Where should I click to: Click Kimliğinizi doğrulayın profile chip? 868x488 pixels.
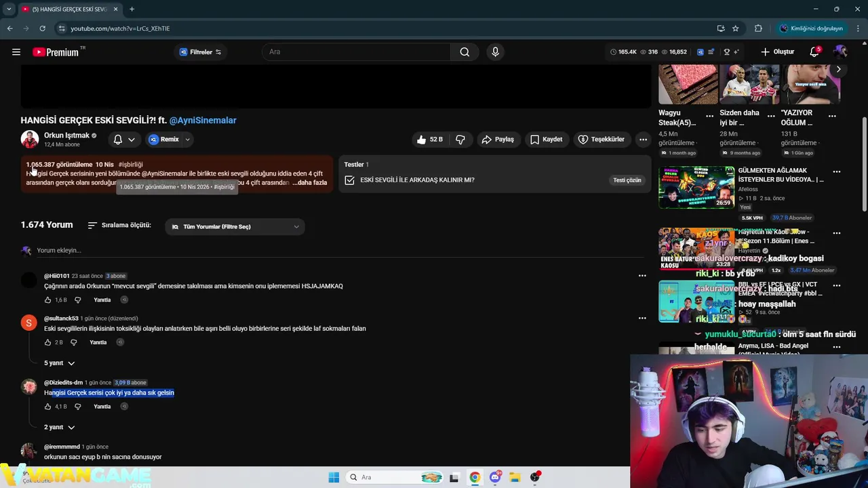811,28
